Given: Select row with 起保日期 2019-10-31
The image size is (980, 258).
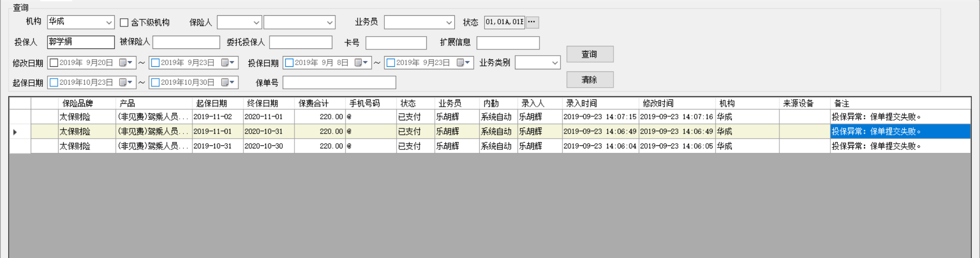Looking at the screenshot, I should [490, 146].
